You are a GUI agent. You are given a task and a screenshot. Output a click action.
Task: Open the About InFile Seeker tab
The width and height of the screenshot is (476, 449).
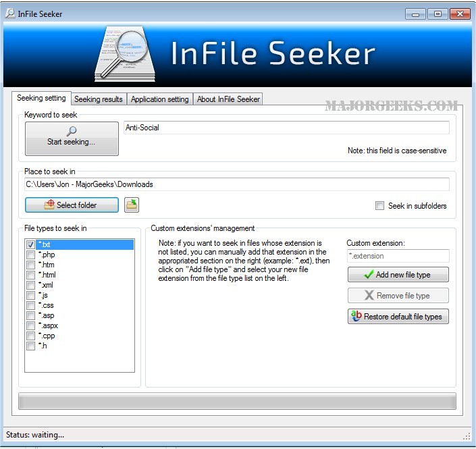[228, 99]
